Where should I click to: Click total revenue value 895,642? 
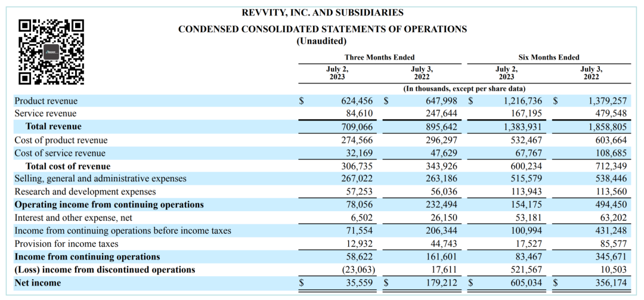[x=440, y=126]
